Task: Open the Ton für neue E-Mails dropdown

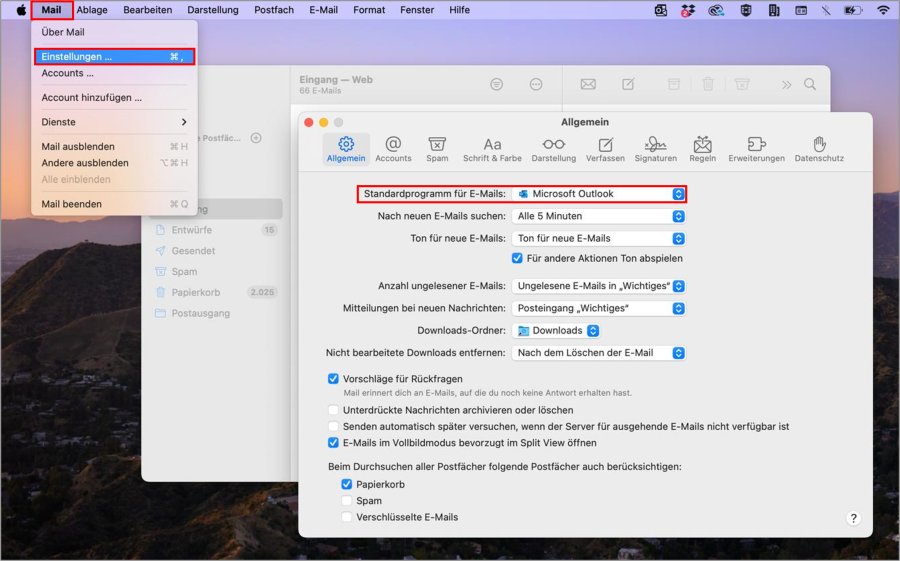Action: pos(599,238)
